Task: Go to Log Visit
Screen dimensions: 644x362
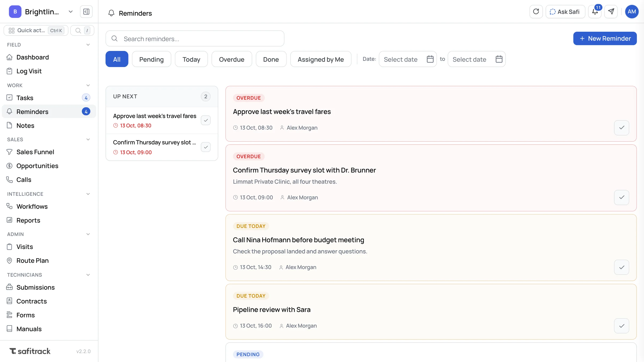Action: click(x=49, y=71)
